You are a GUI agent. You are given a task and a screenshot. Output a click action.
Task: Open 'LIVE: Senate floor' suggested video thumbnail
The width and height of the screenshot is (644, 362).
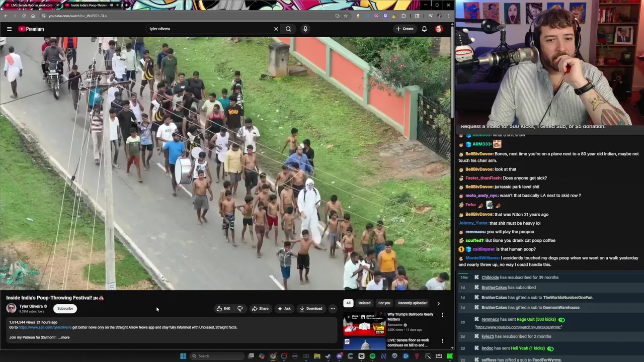click(364, 344)
